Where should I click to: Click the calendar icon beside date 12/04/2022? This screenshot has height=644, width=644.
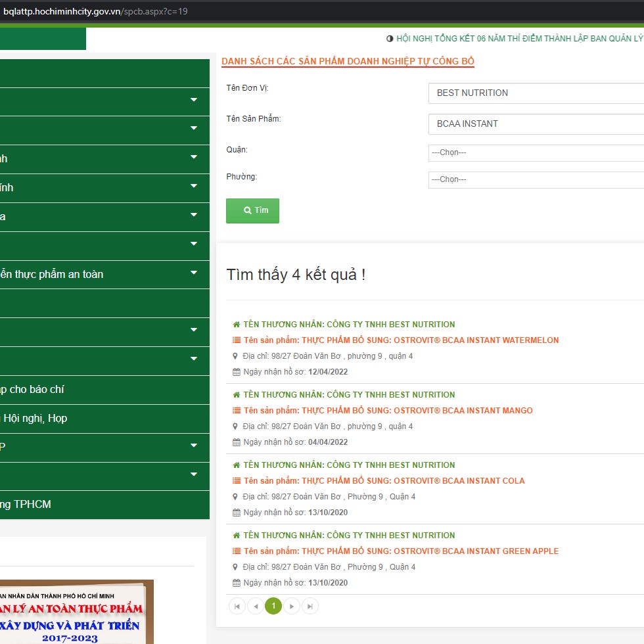[x=237, y=372]
